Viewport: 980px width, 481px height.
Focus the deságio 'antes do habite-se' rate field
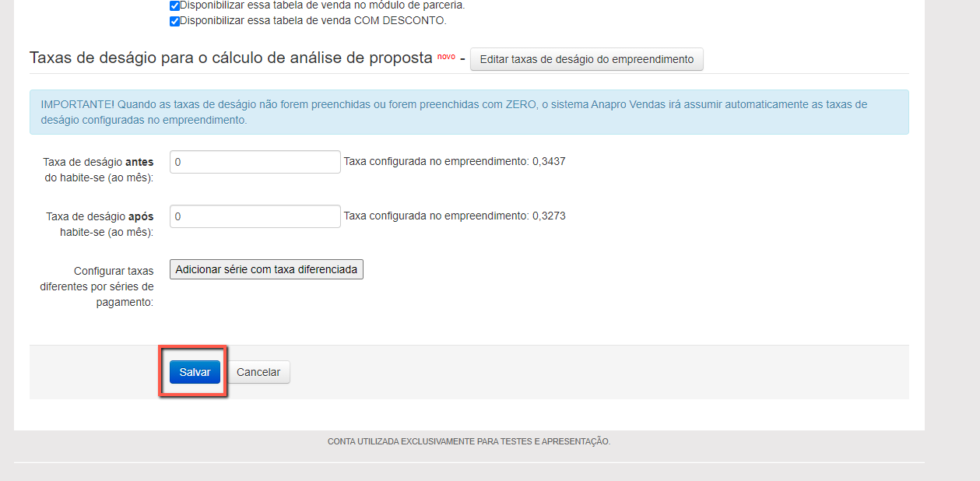[255, 162]
